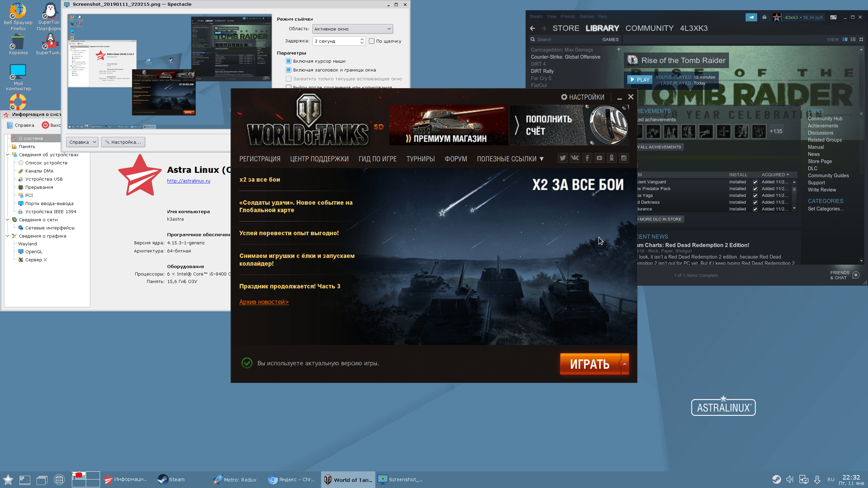The height and width of the screenshot is (488, 868).
Task: Open Мой компьютер desktop icon
Action: tap(18, 77)
